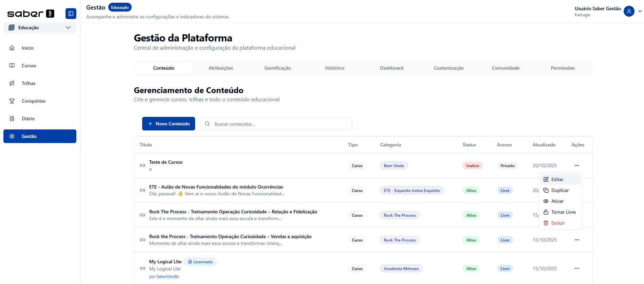Viewport: 644px width, 284px height.
Task: Choose Tornar Livre in the context menu
Action: point(563,212)
